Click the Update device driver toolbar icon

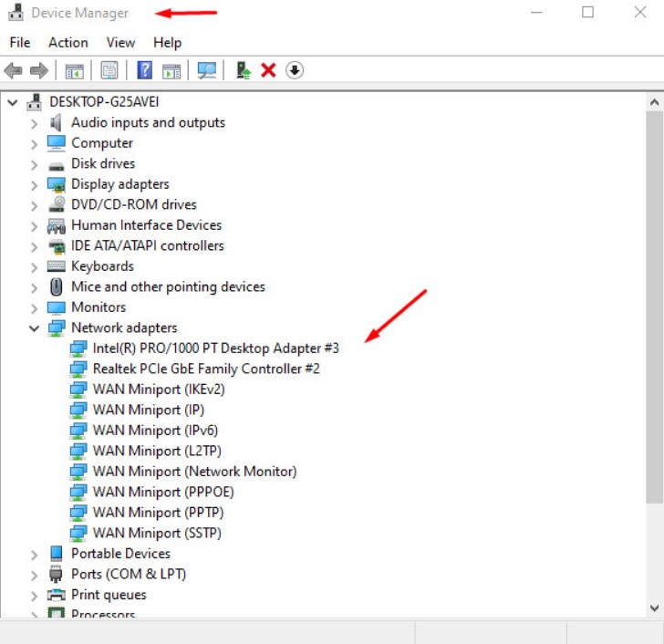click(243, 70)
